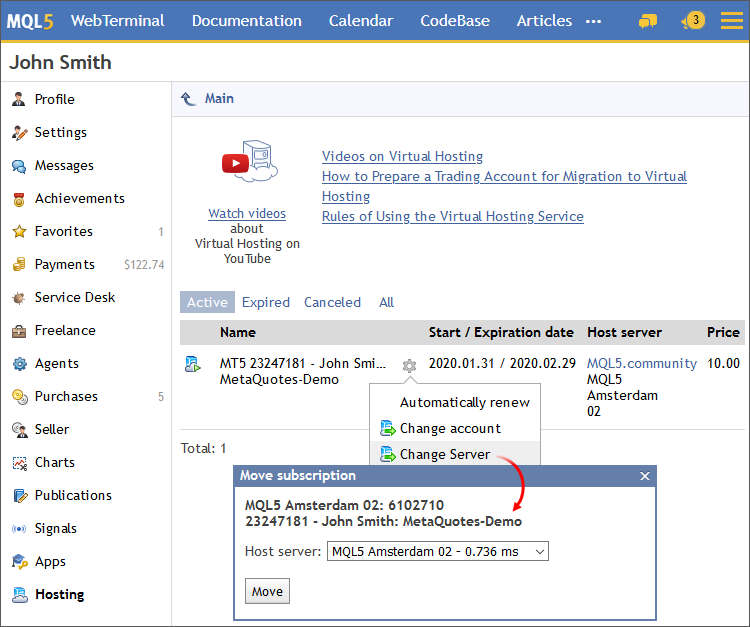This screenshot has height=627, width=750.
Task: Click the Hosting cloud icon in sidebar
Action: tap(20, 594)
